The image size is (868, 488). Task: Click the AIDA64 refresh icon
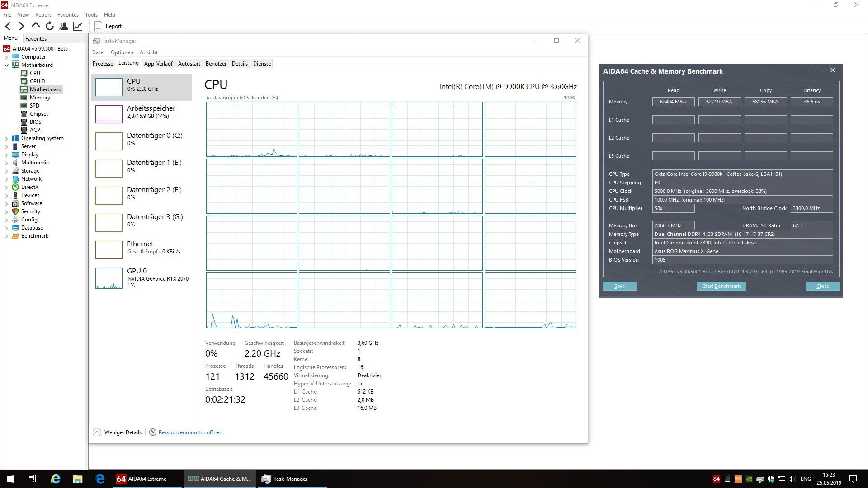50,26
